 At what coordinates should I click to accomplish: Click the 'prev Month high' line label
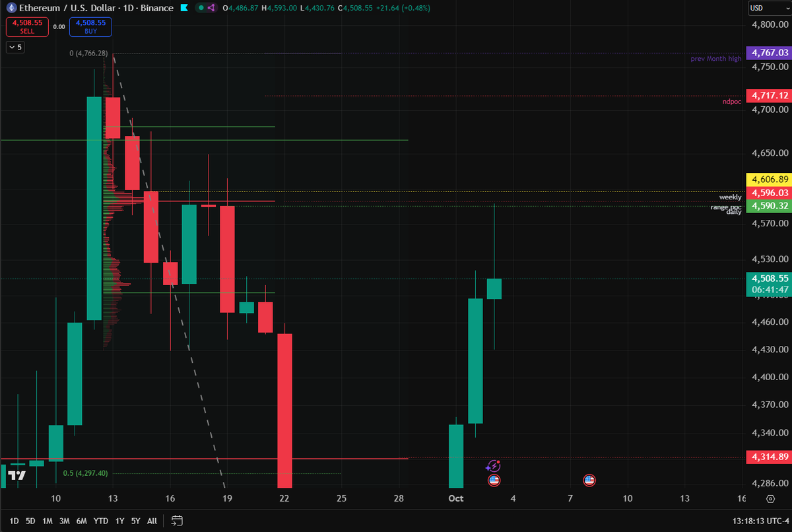(716, 59)
